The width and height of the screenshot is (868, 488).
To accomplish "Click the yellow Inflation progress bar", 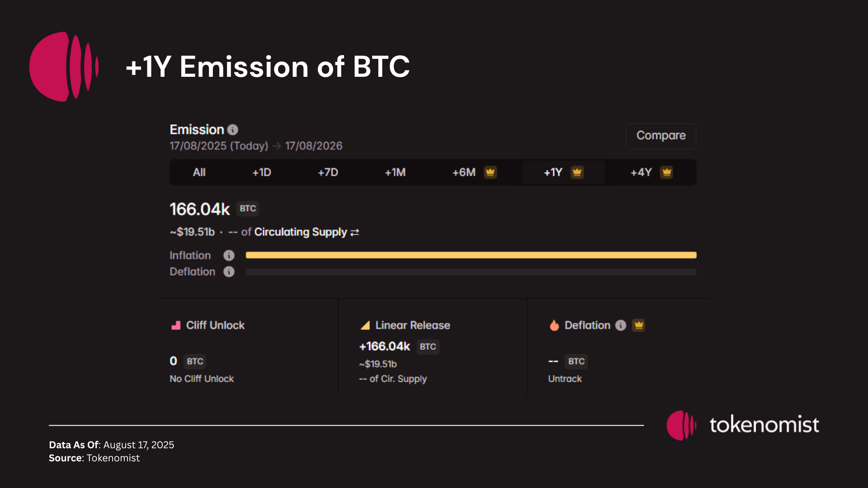I will (471, 255).
